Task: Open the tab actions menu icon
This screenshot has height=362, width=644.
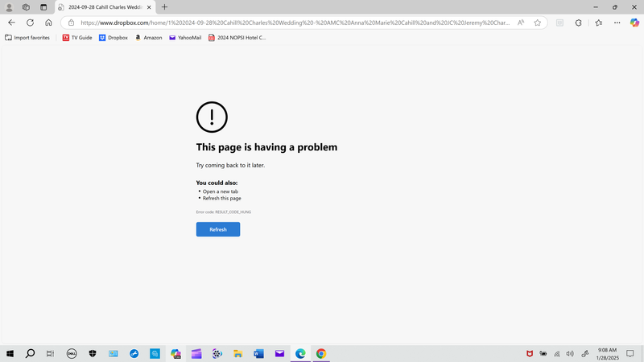Action: click(43, 7)
